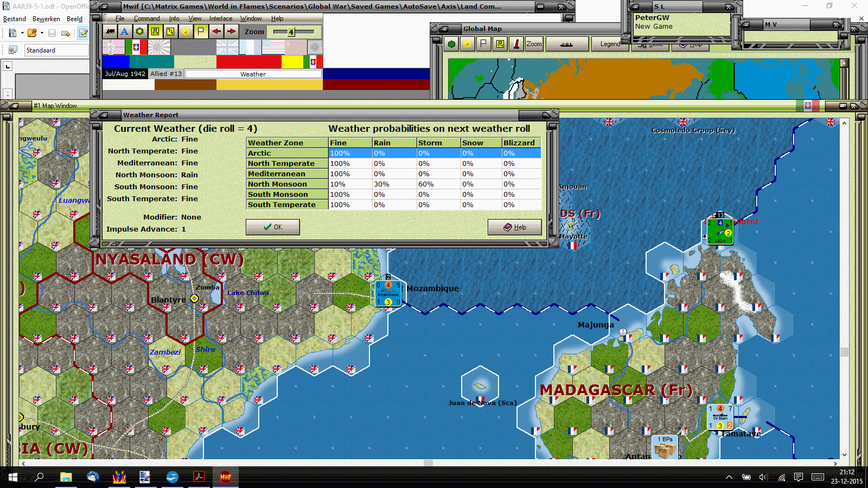Click the green hexagon icon in main toolbar

140,31
